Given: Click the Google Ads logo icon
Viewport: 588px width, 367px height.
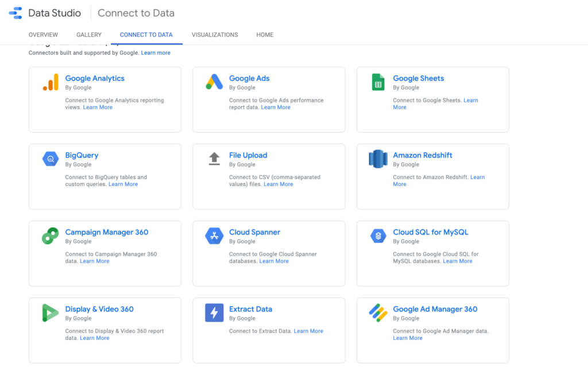Looking at the screenshot, I should [214, 82].
